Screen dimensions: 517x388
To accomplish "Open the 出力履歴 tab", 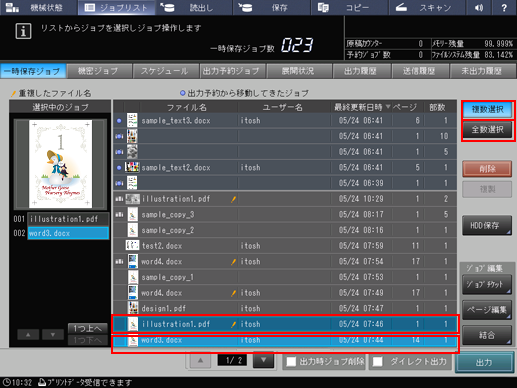I will (361, 71).
